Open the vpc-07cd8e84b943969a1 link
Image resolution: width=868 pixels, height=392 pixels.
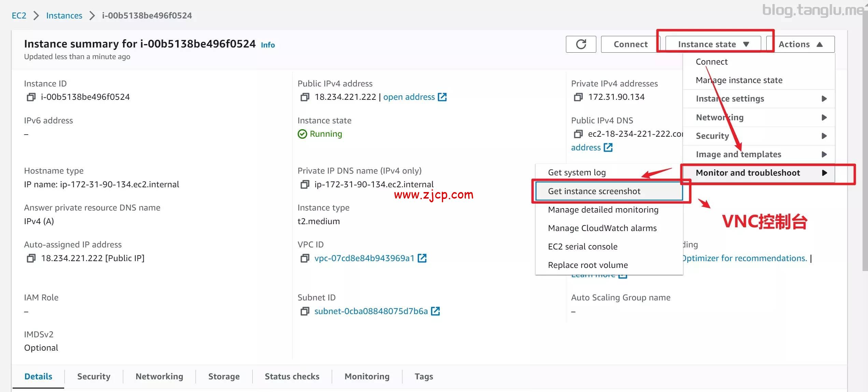tap(364, 258)
